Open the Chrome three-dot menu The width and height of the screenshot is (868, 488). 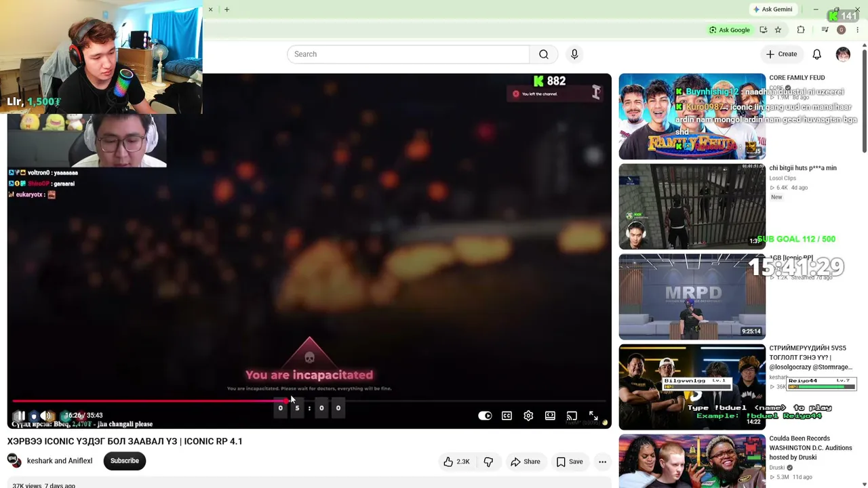[857, 30]
